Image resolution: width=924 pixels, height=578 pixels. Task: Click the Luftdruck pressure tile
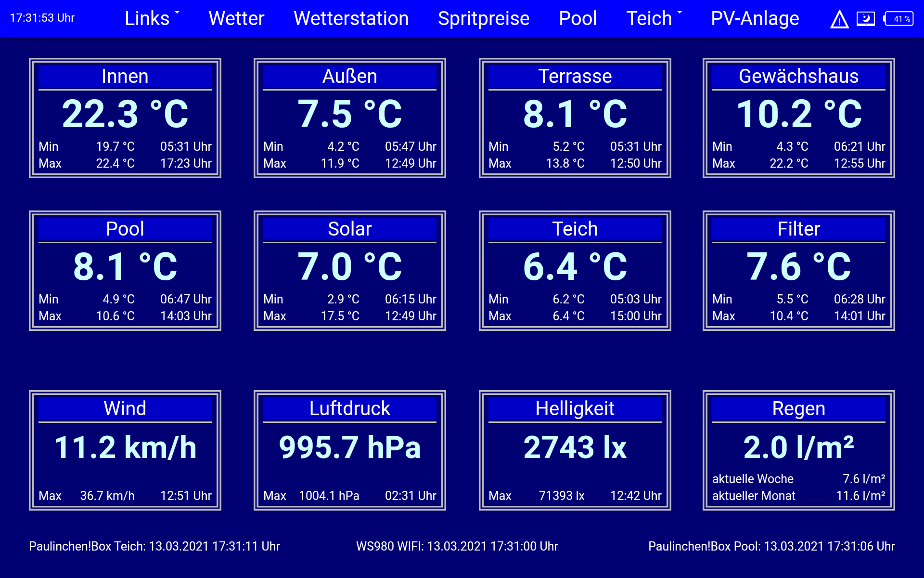[x=349, y=450]
